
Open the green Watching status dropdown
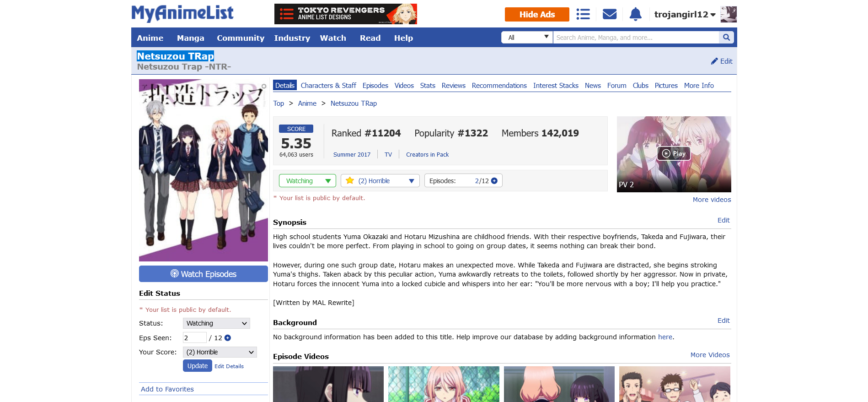pos(307,181)
